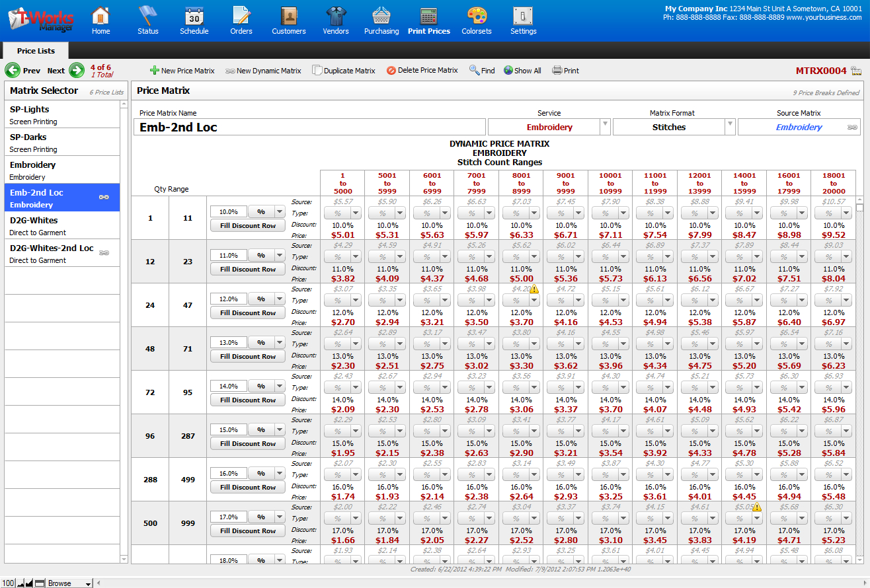Open the Colorsets palette icon
Screen dimensions: 870x588
click(x=476, y=16)
